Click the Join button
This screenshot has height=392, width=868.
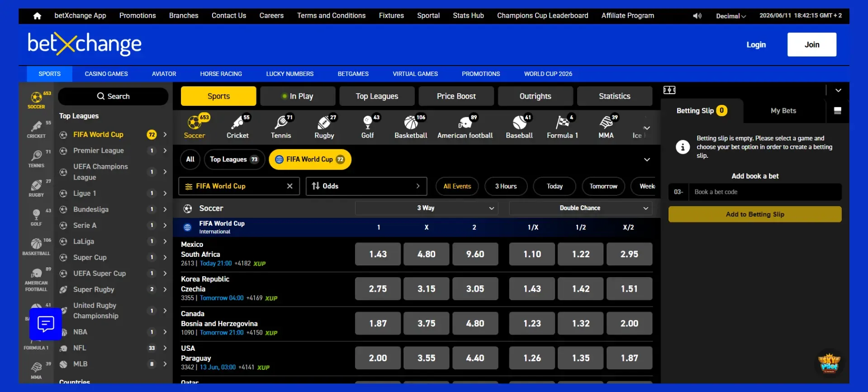click(812, 45)
